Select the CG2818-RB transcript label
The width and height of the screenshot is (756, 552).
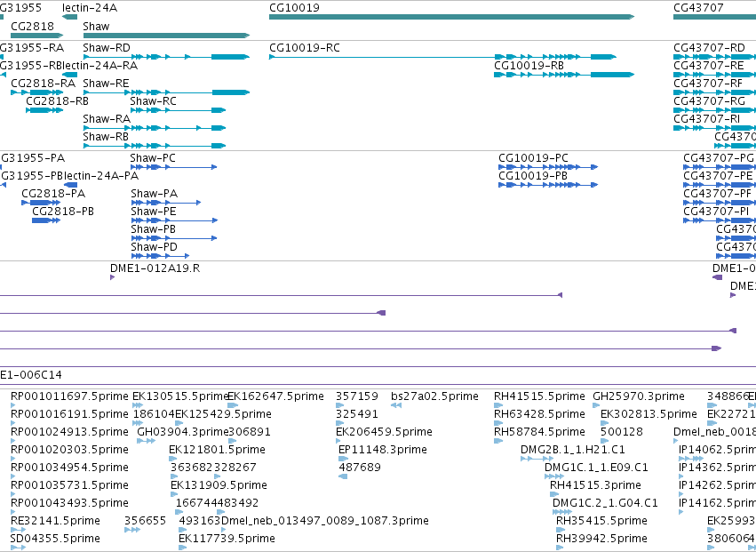click(x=58, y=102)
